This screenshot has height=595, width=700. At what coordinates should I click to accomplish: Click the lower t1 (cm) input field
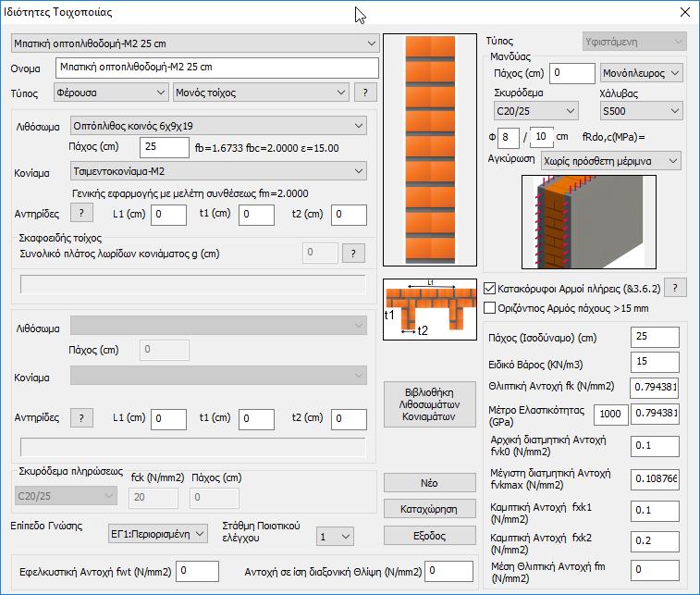[x=256, y=419]
